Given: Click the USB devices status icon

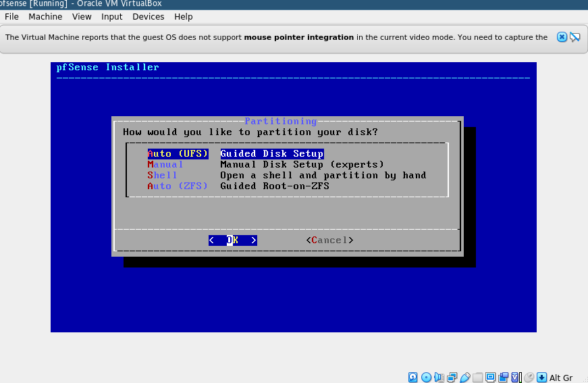Looking at the screenshot, I should point(465,378).
